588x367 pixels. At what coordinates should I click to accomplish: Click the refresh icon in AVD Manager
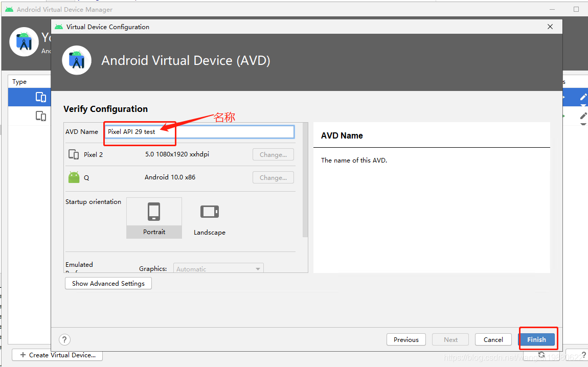pos(541,355)
